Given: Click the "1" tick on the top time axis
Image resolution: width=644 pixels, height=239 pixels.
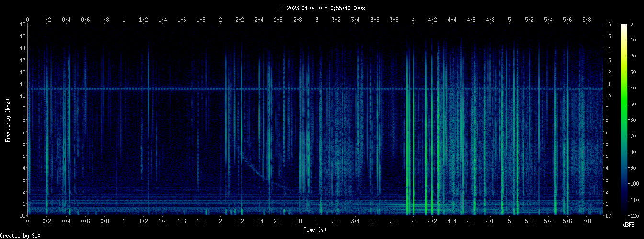Looking at the screenshot, I should pos(124,20).
